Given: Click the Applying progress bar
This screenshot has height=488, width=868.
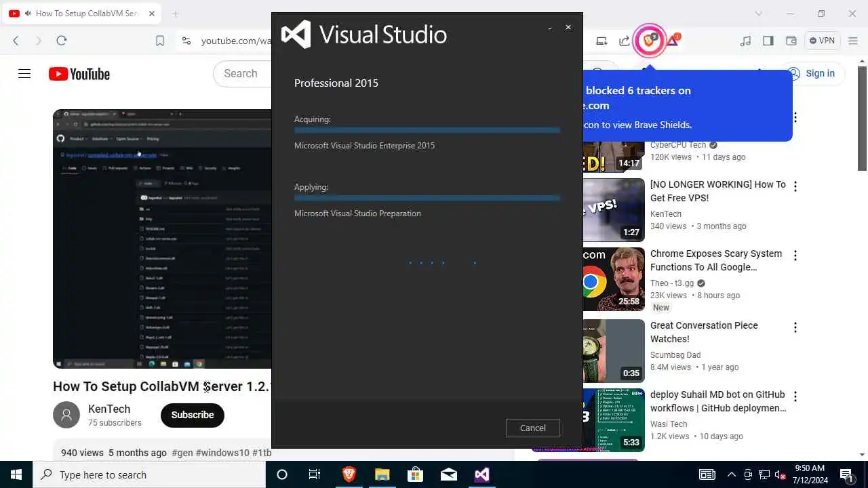Looking at the screenshot, I should (x=427, y=198).
